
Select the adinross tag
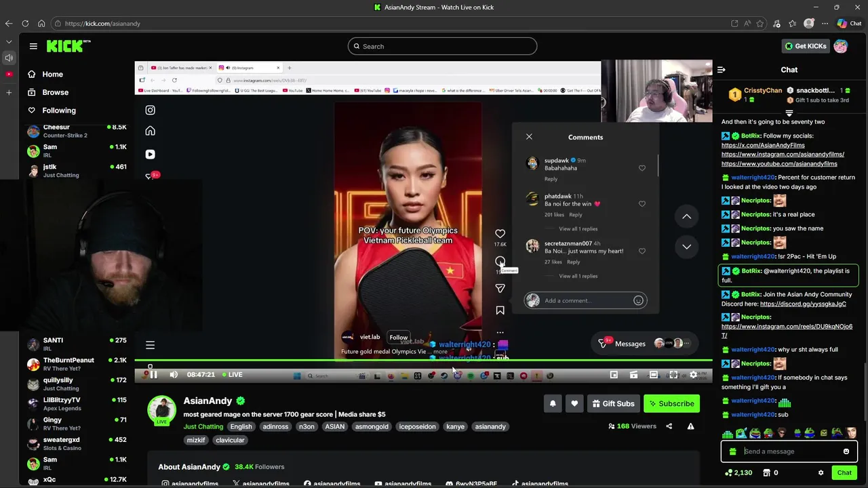[x=275, y=426]
